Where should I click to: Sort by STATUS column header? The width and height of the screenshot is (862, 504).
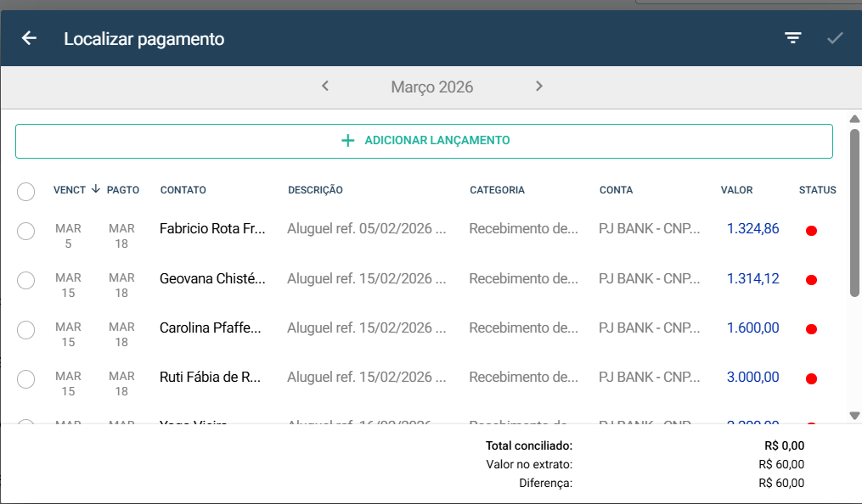pos(818,190)
